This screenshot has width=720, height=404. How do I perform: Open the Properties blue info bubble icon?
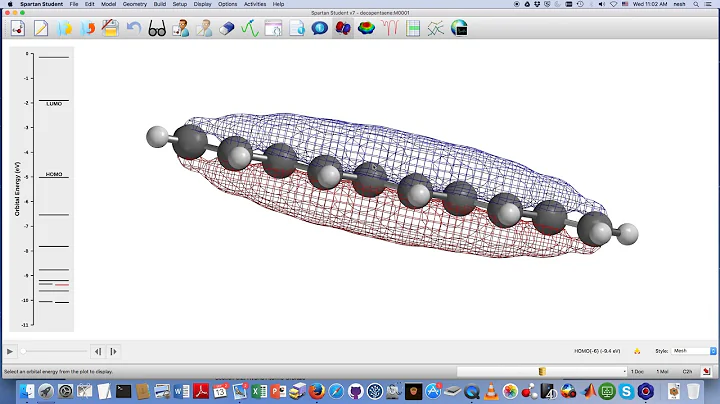[320, 28]
